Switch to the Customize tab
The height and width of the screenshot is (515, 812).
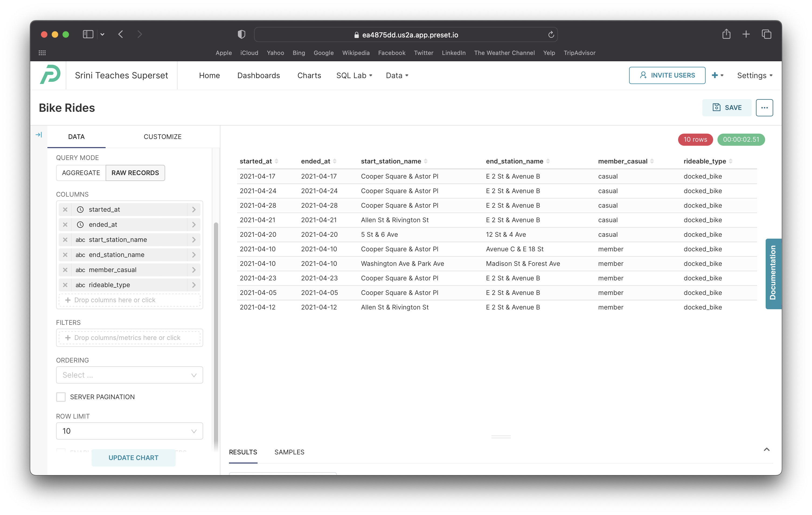tap(162, 137)
